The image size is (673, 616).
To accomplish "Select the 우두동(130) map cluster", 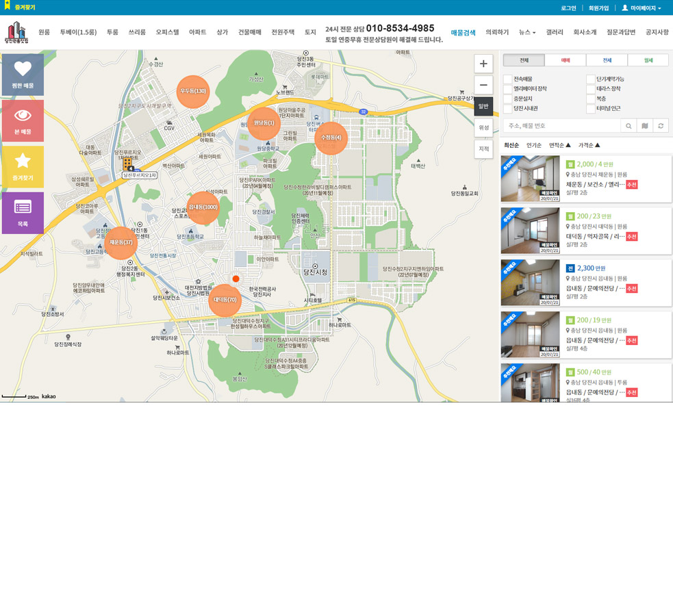I will (x=193, y=91).
